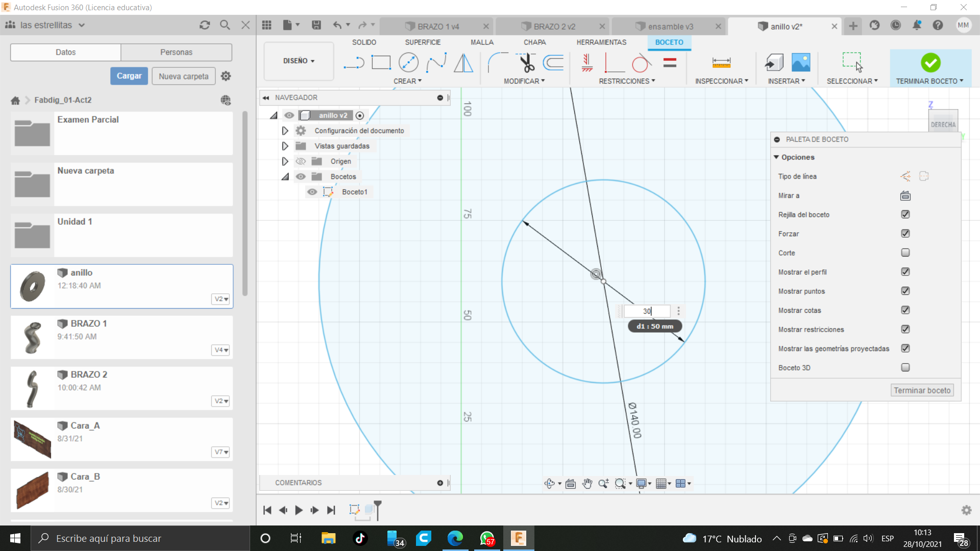Screen dimensions: 980x551
Task: Open the DISEÑO workspace dropdown
Action: pyautogui.click(x=299, y=61)
